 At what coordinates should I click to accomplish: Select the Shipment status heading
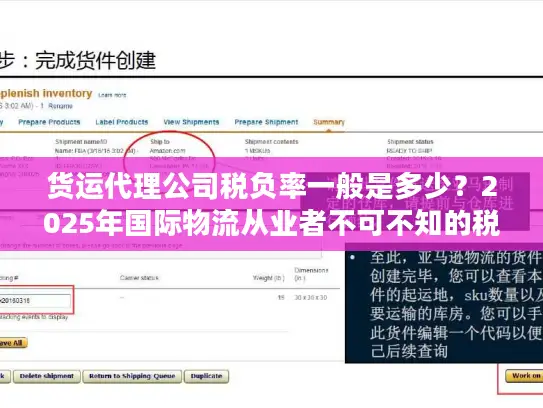click(x=410, y=142)
